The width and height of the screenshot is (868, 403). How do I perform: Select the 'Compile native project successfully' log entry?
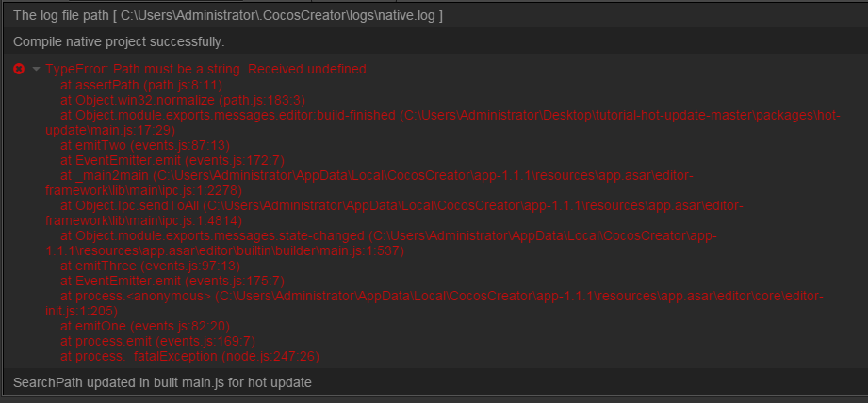pyautogui.click(x=119, y=42)
